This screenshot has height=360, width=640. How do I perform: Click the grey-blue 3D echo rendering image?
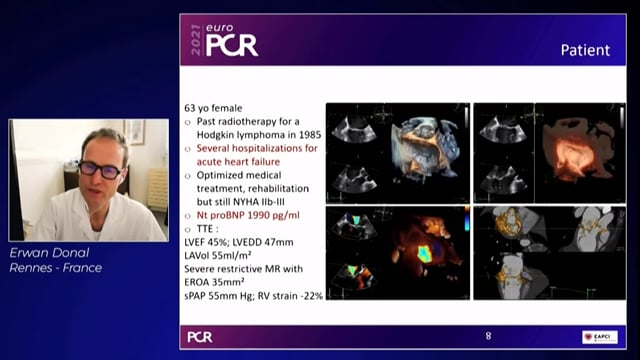(398, 153)
